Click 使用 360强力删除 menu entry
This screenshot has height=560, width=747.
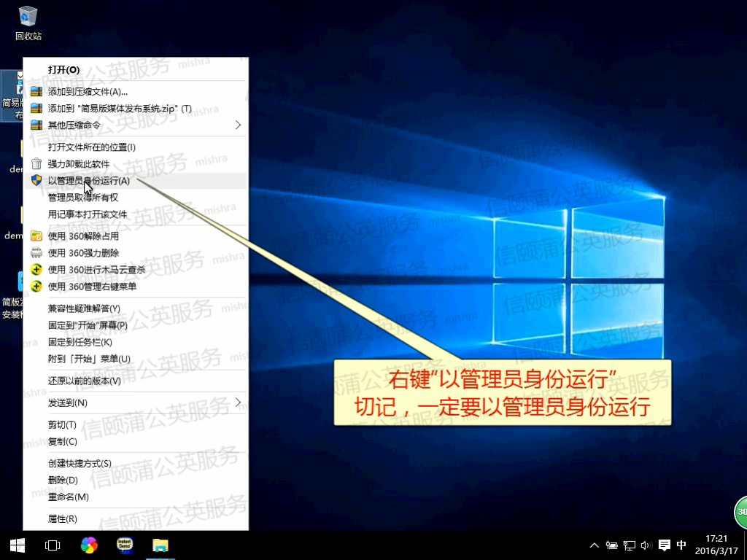(x=83, y=253)
